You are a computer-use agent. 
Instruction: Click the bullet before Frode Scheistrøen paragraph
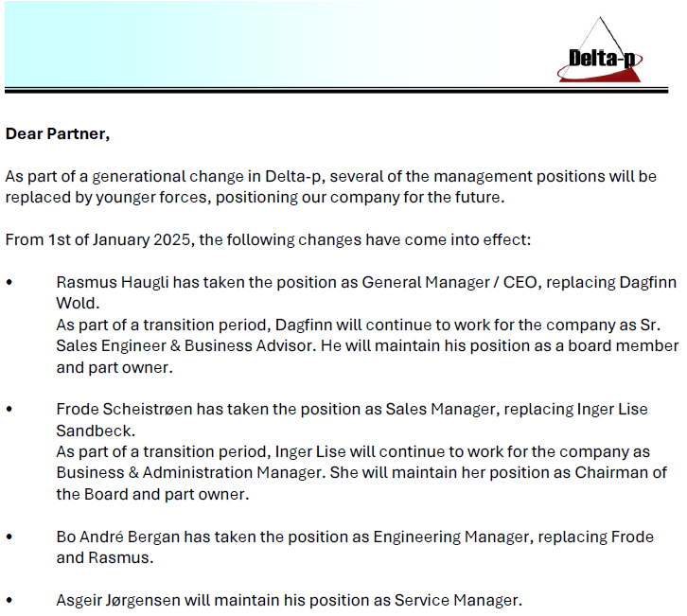(9, 410)
